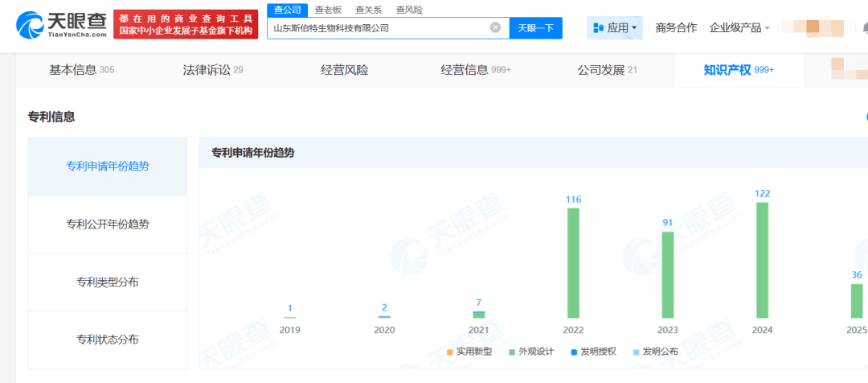Open the 商务合作 link
This screenshot has height=383, width=868.
click(676, 27)
